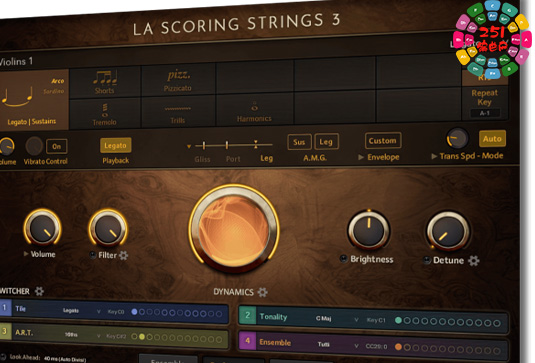The height and width of the screenshot is (363, 535).
Task: Open the Dynamics settings gear
Action: point(262,292)
